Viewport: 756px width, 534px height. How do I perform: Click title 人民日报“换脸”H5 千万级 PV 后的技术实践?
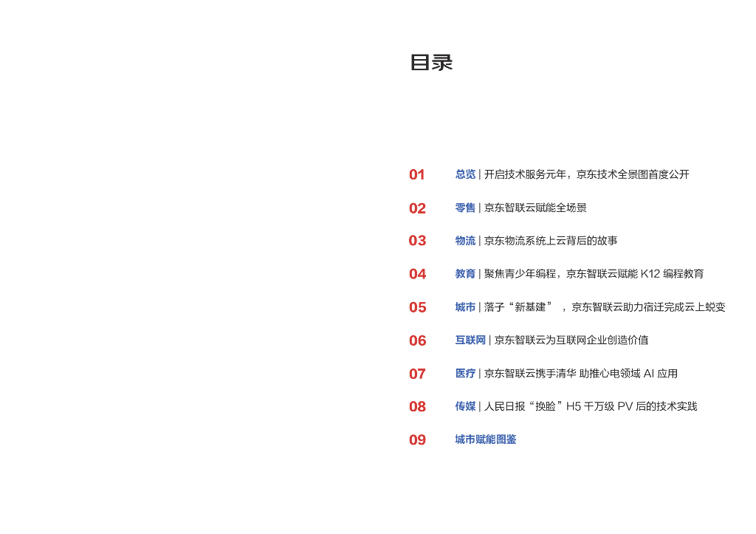(591, 406)
